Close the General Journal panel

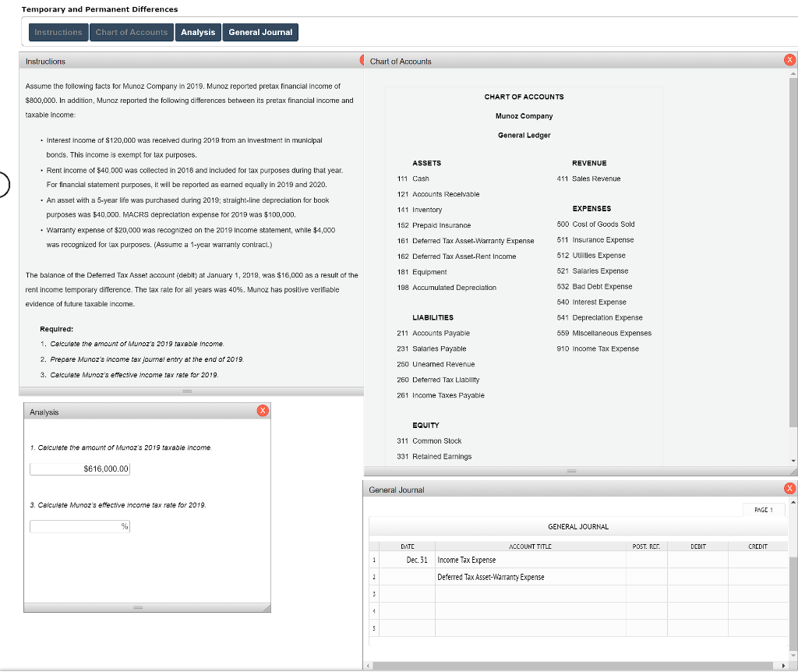(x=789, y=489)
